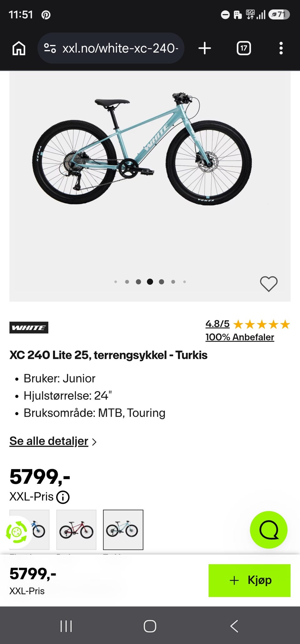Tap the browser home icon
300x644 pixels.
(19, 48)
